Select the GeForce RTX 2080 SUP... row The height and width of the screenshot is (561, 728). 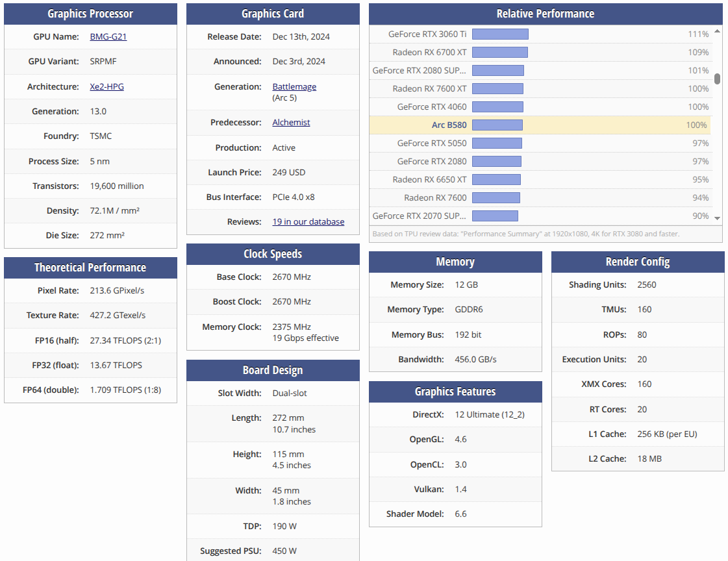540,70
